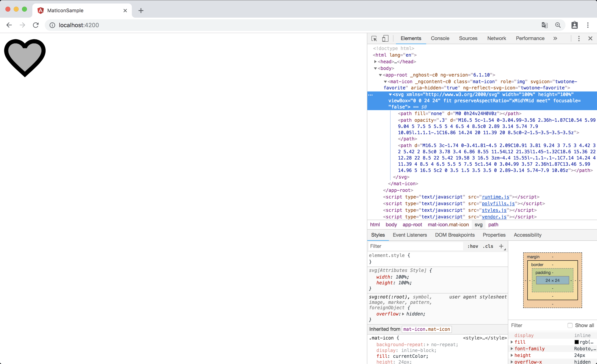Click the new style rule plus icon

[x=501, y=246]
